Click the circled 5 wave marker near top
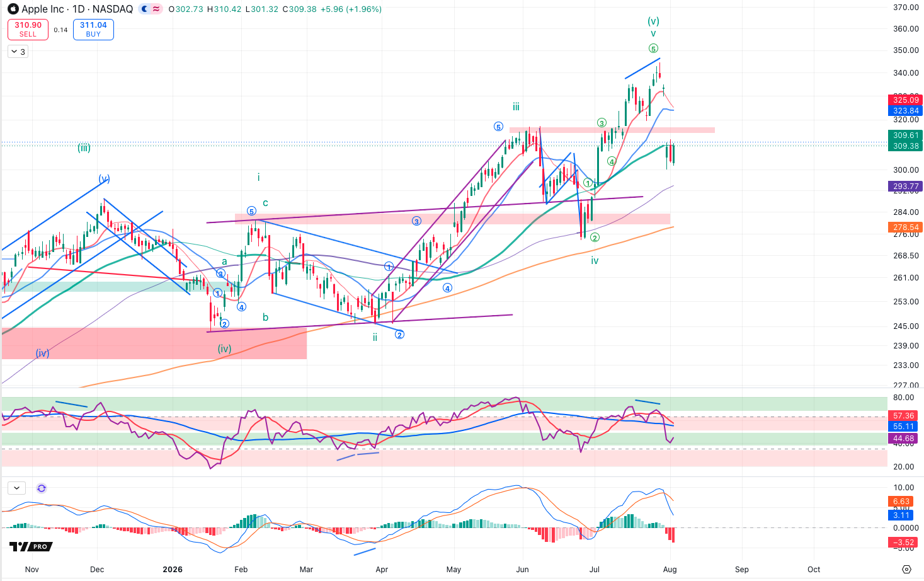Screen dimensions: 924x581 [x=653, y=49]
